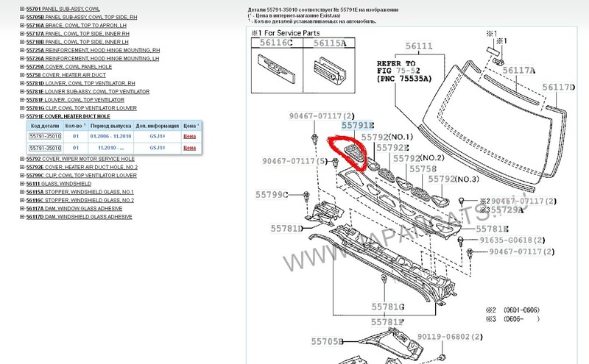The image size is (589, 364).
Task: Open 55729A COVER, COWL PANEL HOLE link
Action: (71, 67)
